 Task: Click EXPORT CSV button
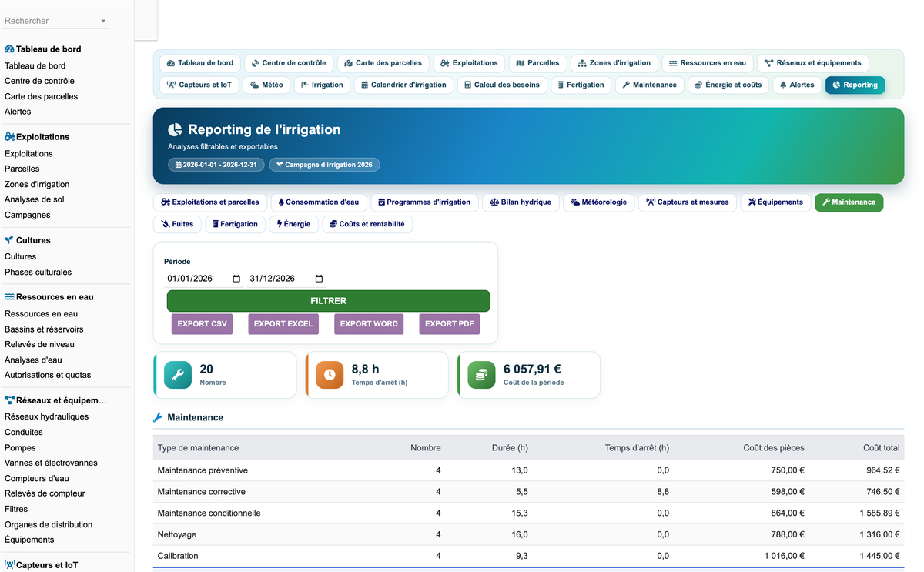coord(203,324)
